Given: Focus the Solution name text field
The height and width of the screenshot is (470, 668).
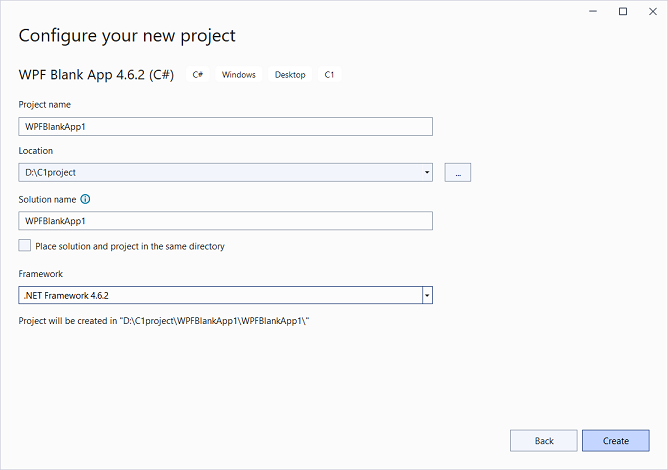Looking at the screenshot, I should pos(225,221).
